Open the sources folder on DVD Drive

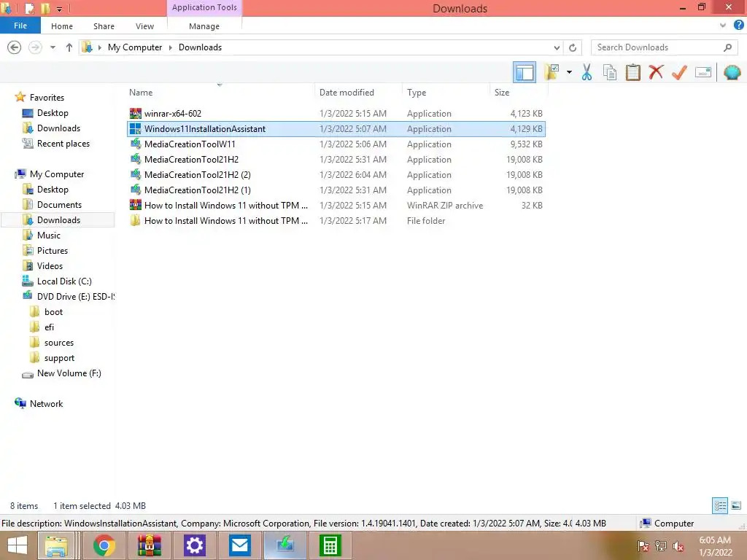click(58, 343)
